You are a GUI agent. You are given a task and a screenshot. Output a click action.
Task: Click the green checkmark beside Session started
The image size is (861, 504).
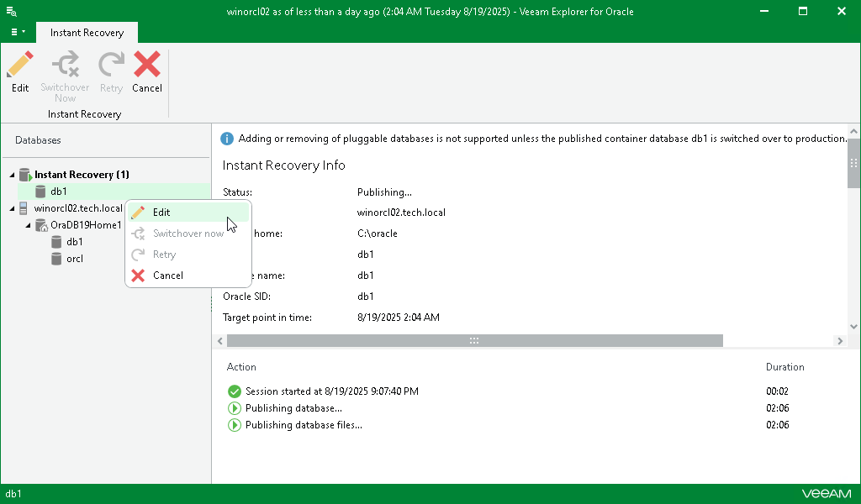[234, 391]
